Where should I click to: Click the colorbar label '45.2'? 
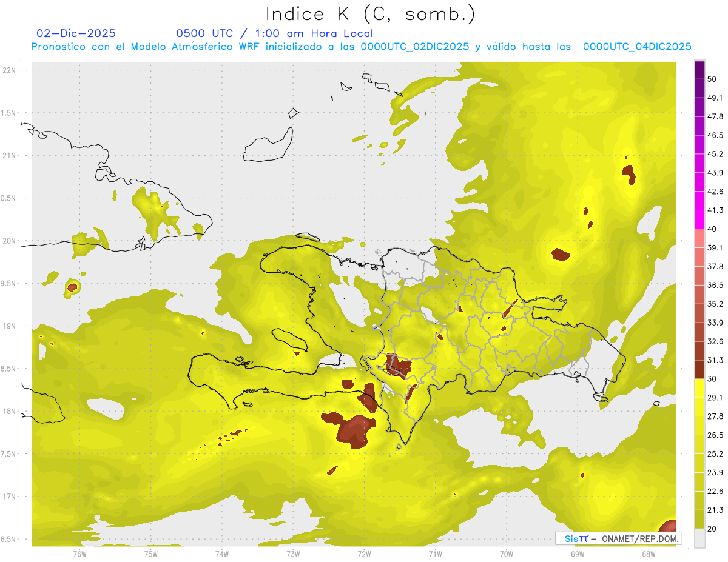pos(715,154)
